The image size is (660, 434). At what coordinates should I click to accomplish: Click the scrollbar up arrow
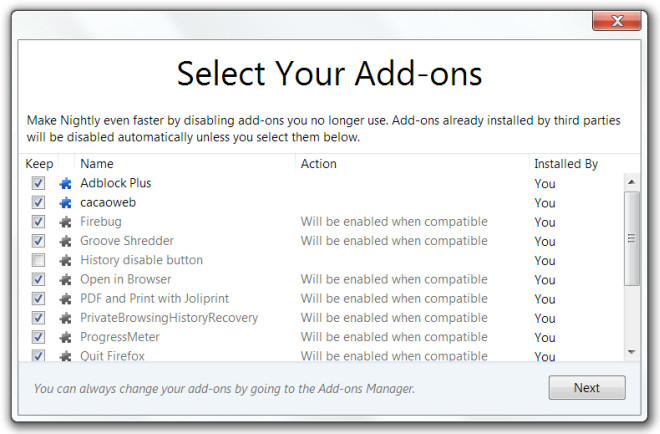631,182
